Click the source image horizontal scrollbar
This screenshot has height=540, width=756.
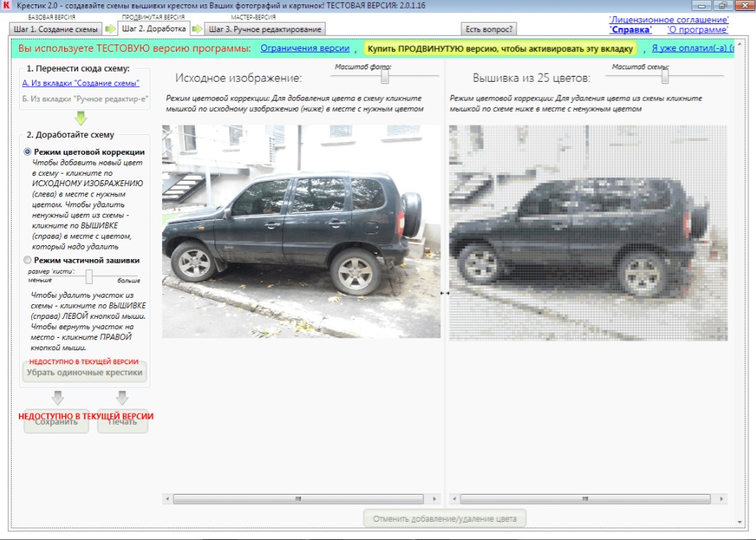coord(297,499)
